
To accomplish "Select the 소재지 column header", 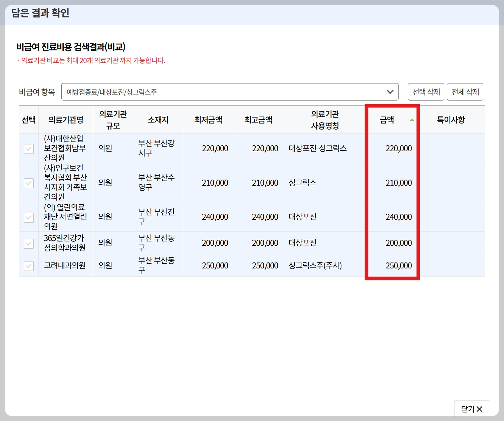I will [158, 120].
